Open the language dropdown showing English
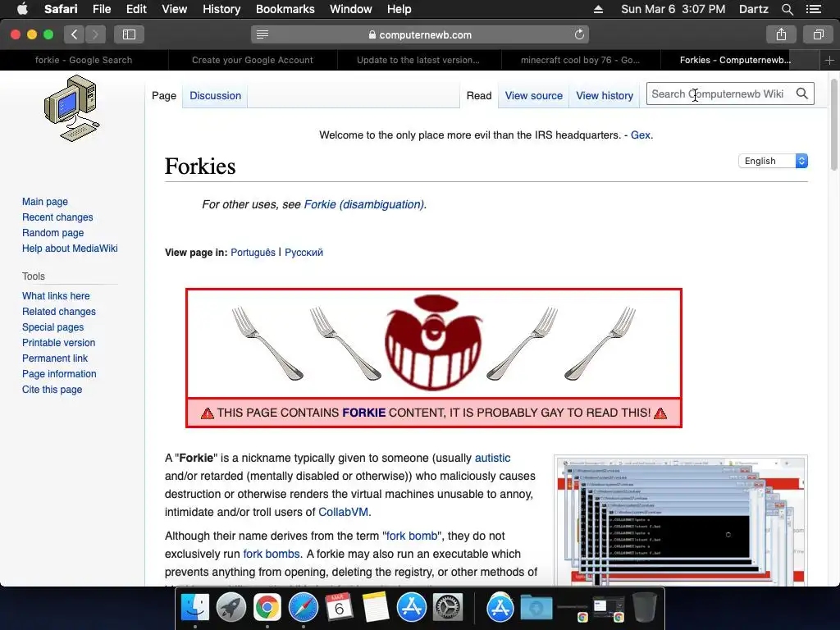This screenshot has height=630, width=840. [773, 161]
